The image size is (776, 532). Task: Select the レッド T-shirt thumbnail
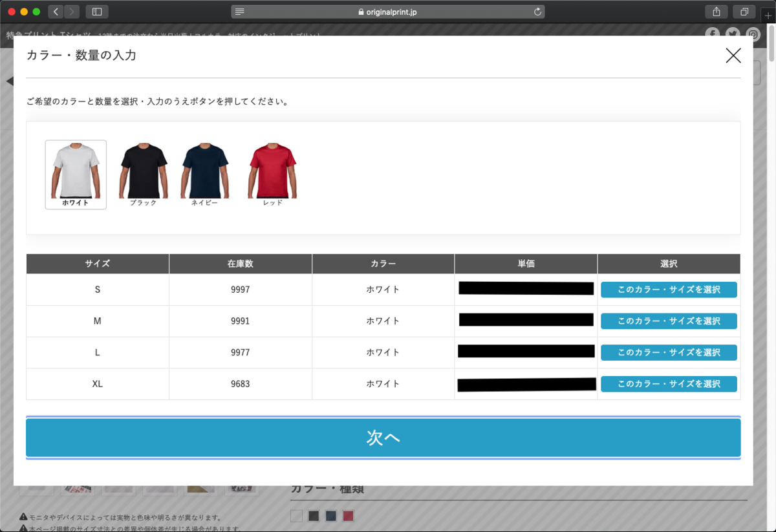tap(272, 175)
